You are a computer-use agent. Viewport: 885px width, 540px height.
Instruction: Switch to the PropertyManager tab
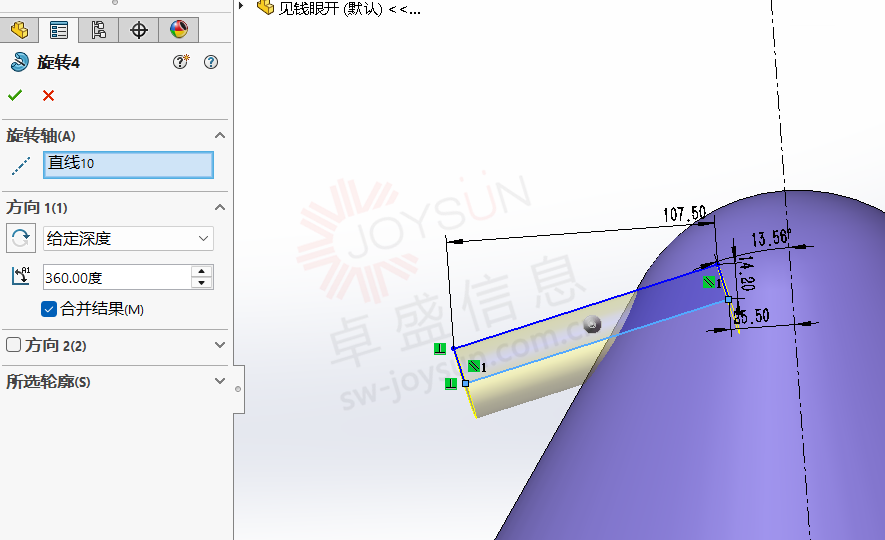coord(59,30)
